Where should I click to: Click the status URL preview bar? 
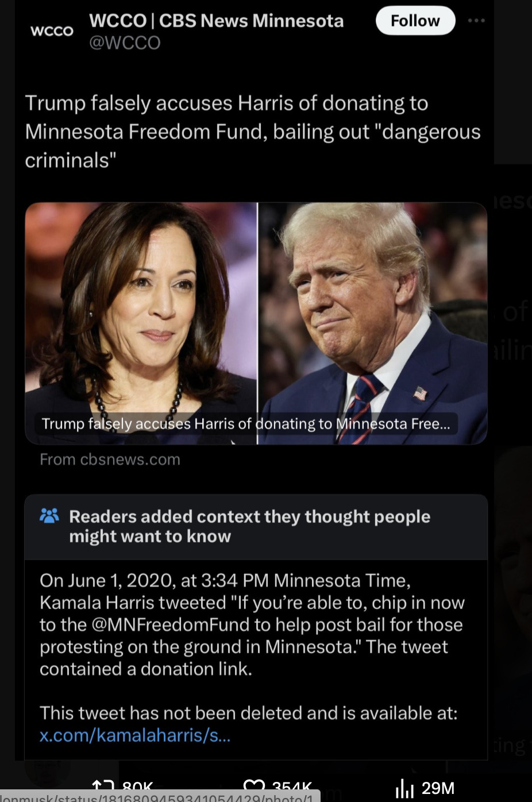click(159, 797)
